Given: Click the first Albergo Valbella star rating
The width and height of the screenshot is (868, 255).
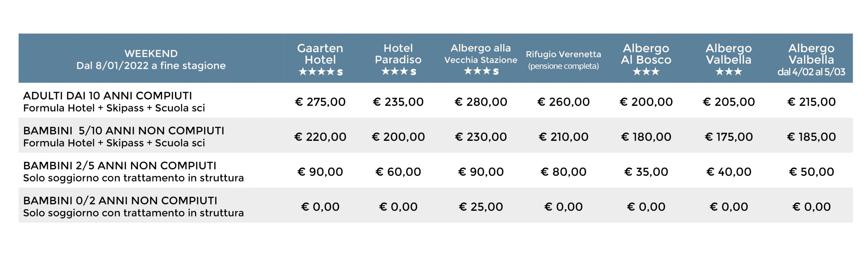Looking at the screenshot, I should click(x=729, y=71).
